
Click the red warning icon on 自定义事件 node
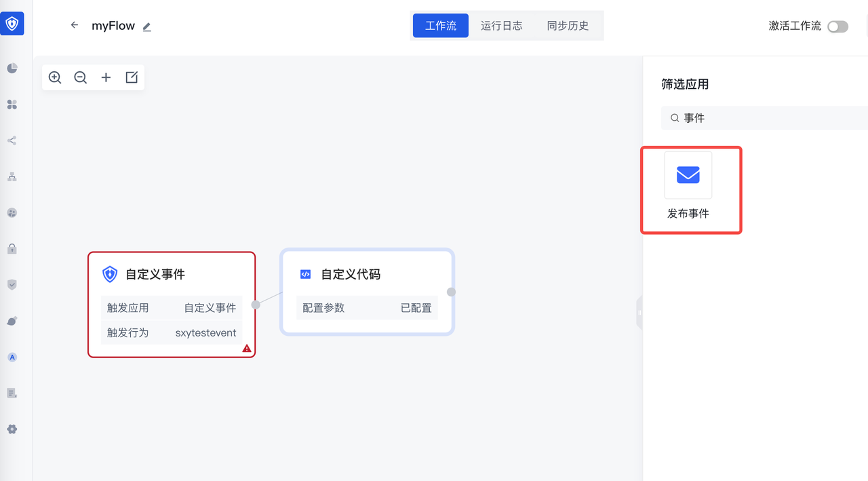click(x=247, y=349)
